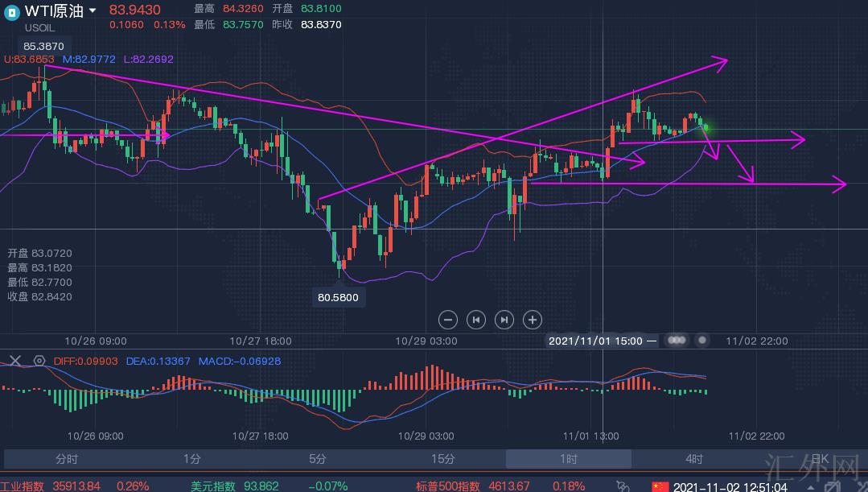Click the 最低 83.7570 value
This screenshot has height=492, width=868.
click(243, 24)
